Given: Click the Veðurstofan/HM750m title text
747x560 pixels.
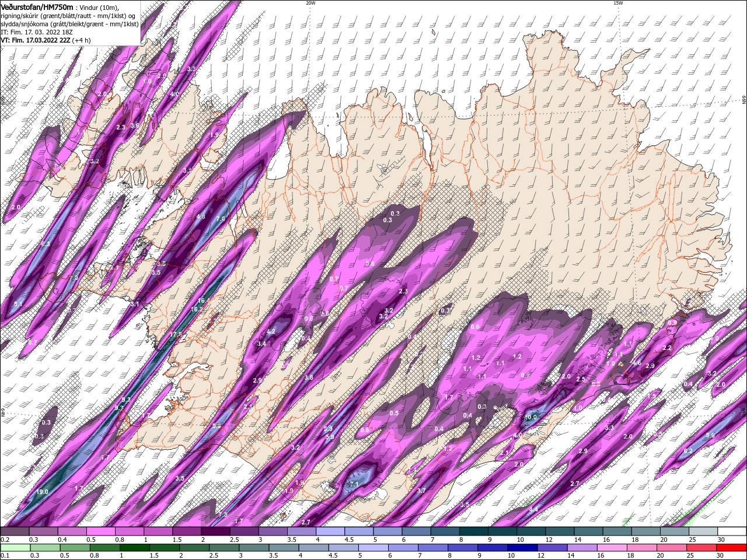Looking at the screenshot, I should coord(37,6).
